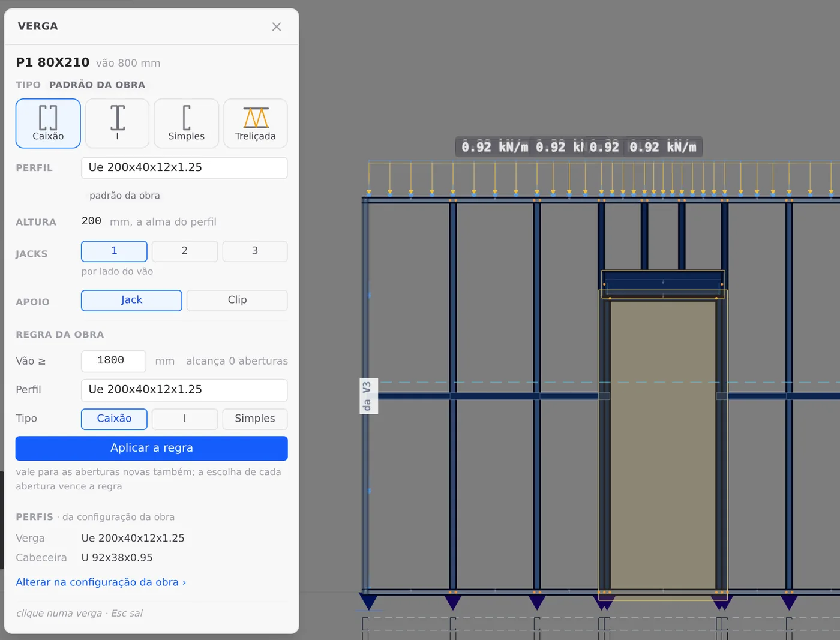Pick the Simples lintel type icon
The height and width of the screenshot is (640, 840).
pos(186,123)
